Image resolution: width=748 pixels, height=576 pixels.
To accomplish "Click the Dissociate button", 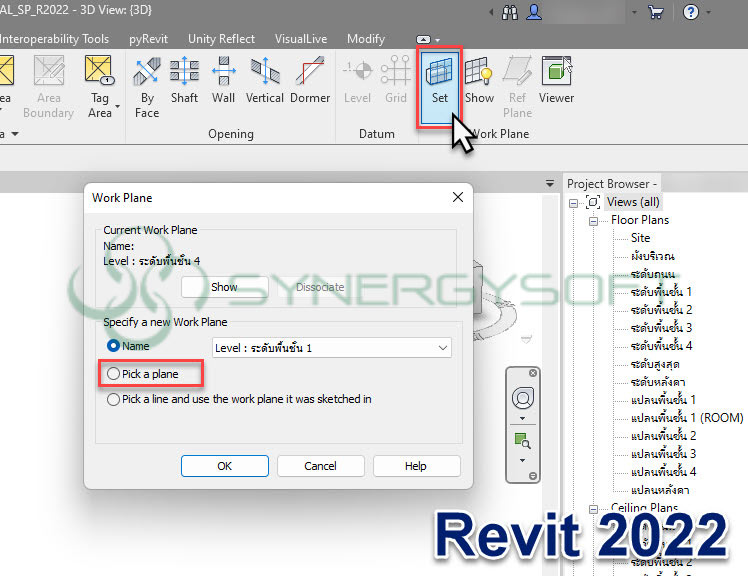I will pos(320,287).
